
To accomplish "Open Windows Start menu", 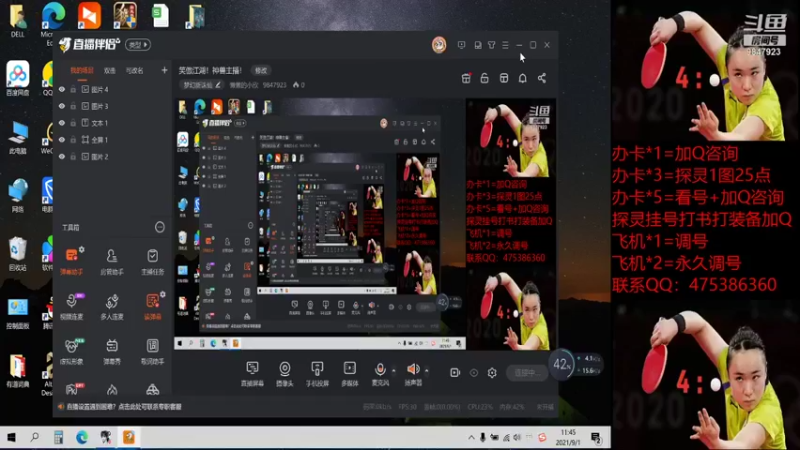I will [x=11, y=437].
